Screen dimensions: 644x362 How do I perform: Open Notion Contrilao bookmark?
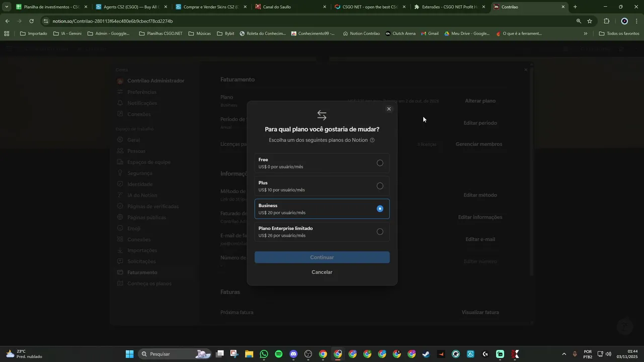coord(361,34)
